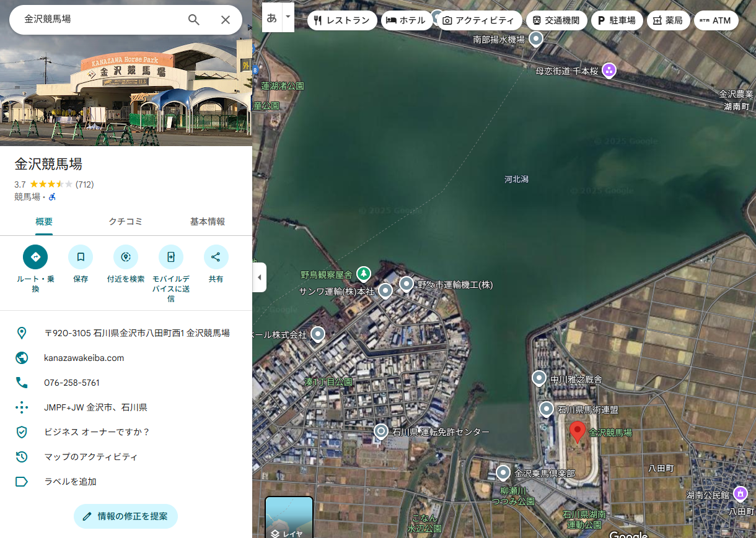Click the 野々市運輸機工(株) map marker
This screenshot has width=756, height=538.
[407, 284]
